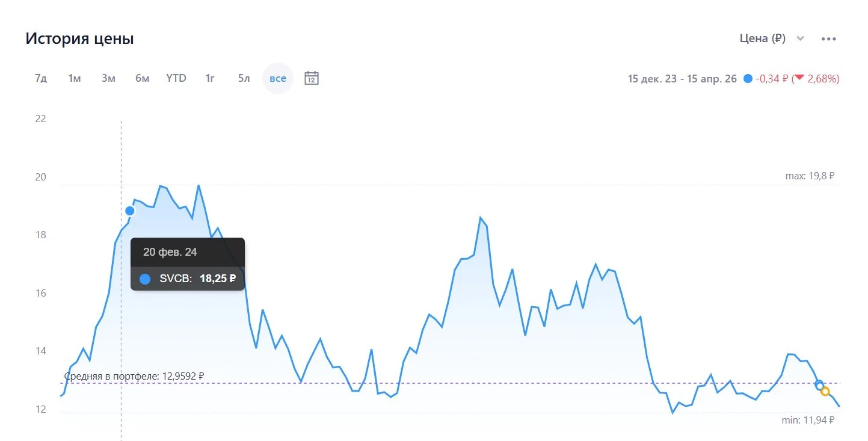The image size is (868, 441).
Task: Click the История цены heading
Action: click(x=79, y=39)
